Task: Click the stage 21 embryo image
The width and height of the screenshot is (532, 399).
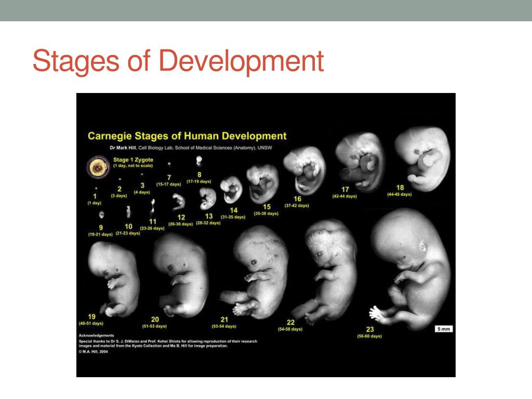Action: click(255, 271)
